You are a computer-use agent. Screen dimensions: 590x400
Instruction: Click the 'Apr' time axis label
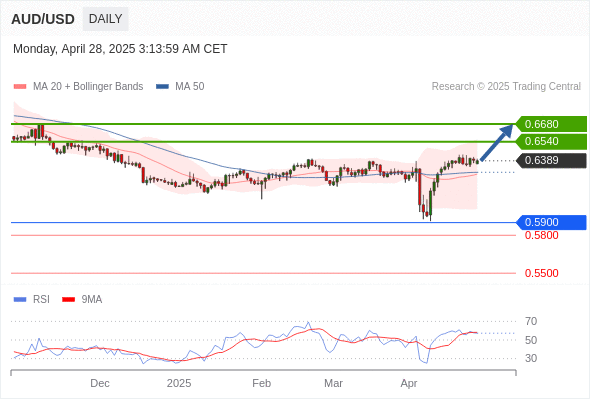(409, 383)
